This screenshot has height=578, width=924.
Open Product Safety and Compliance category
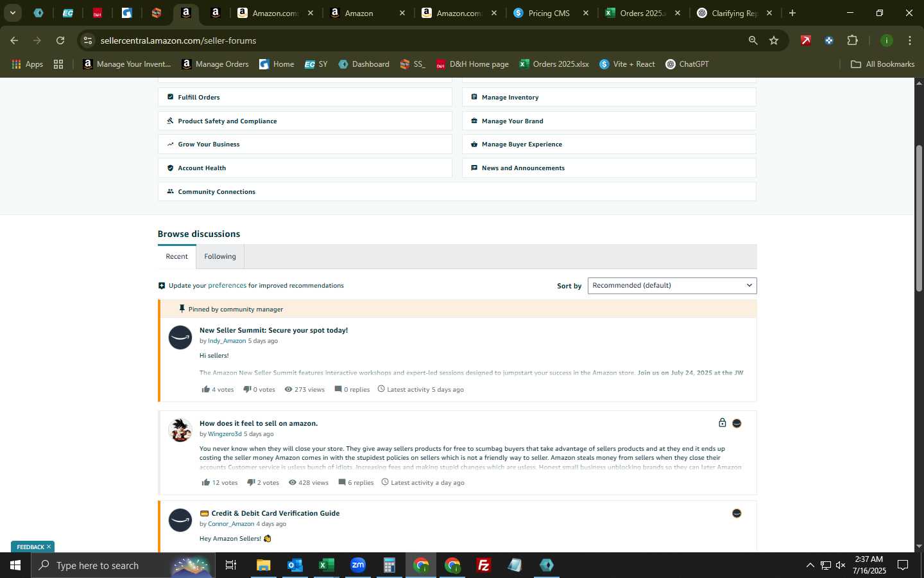tap(305, 121)
